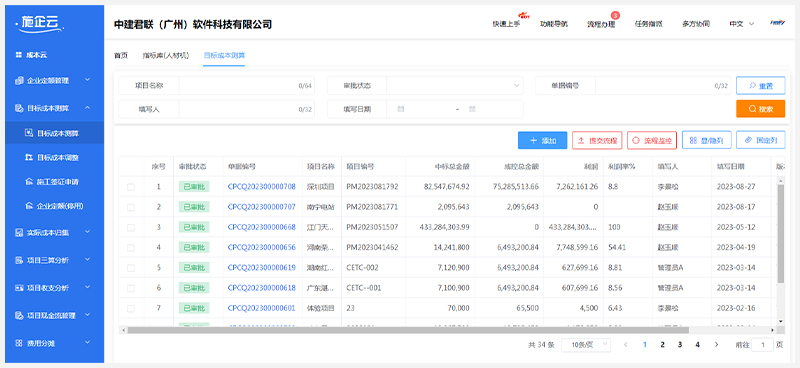Click the upload icon on 提交流程 button
Viewport: 800px width, 368px height.
tap(581, 140)
